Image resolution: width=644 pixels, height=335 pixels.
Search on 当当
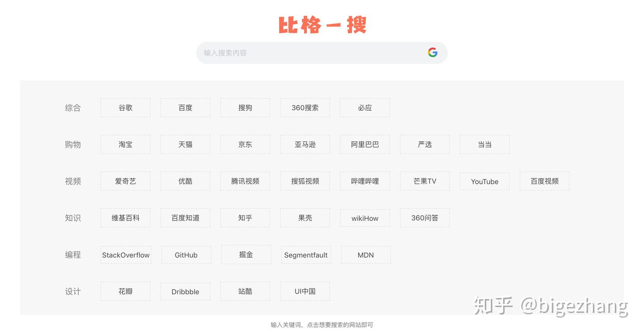coord(485,144)
